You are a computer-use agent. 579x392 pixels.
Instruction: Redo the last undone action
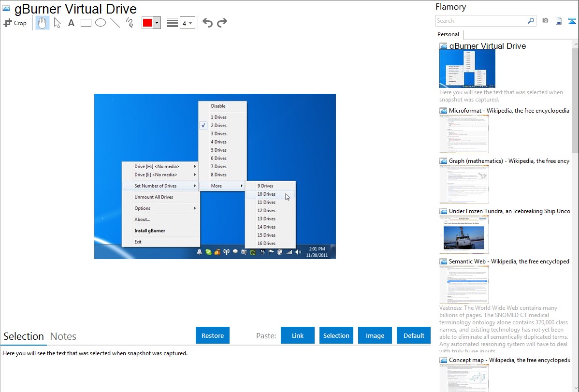pyautogui.click(x=222, y=23)
